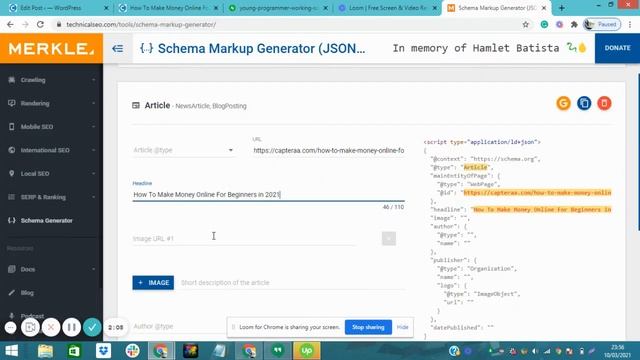Click Stop sharing
Screen dimensions: 640x360
click(x=368, y=327)
